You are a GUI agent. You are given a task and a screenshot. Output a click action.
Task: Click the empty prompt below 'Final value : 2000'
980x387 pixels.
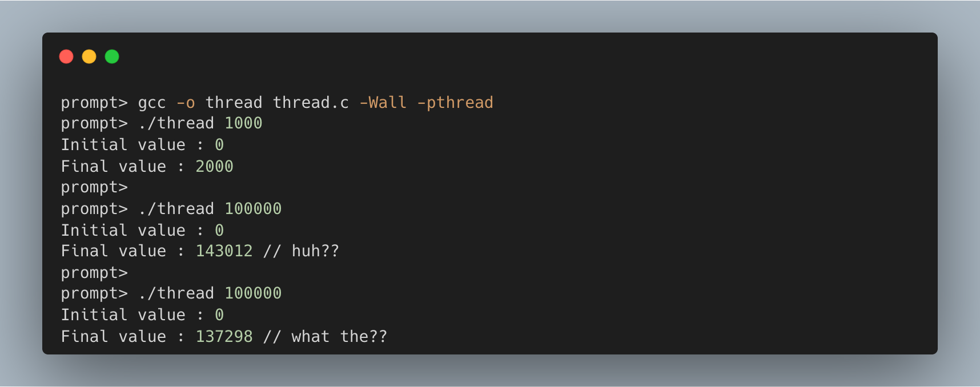(x=94, y=188)
